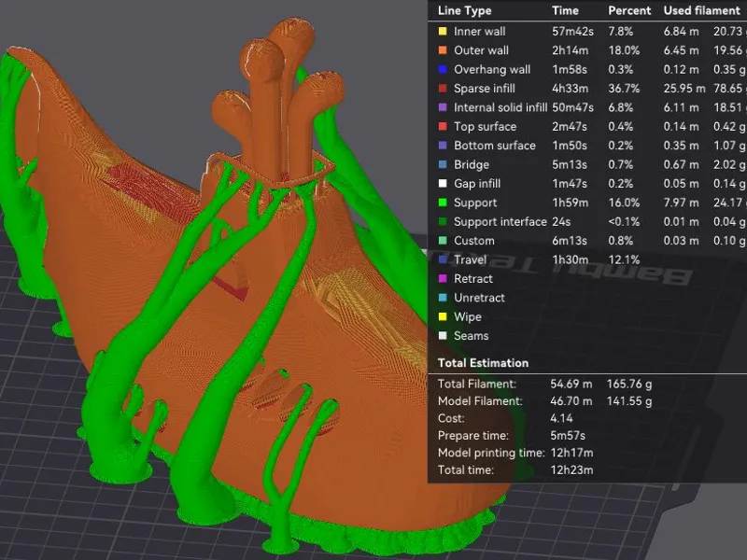Click the Top surface red swatch
This screenshot has width=747, height=560.
point(443,127)
